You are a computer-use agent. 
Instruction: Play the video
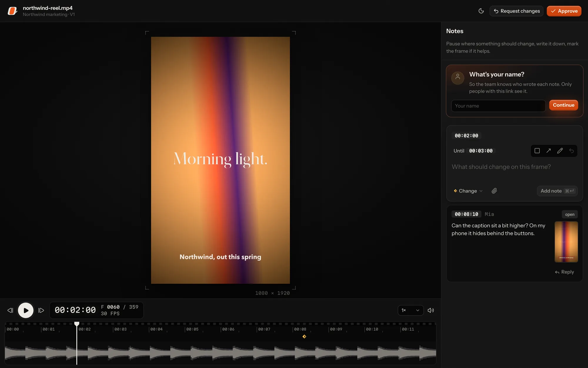(26, 310)
